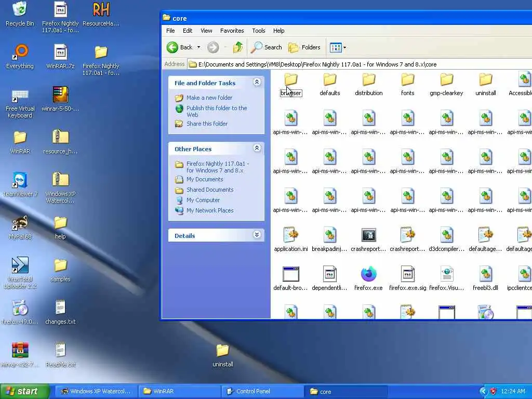The height and width of the screenshot is (399, 532).
Task: Toggle the Folders pane button
Action: click(x=304, y=47)
